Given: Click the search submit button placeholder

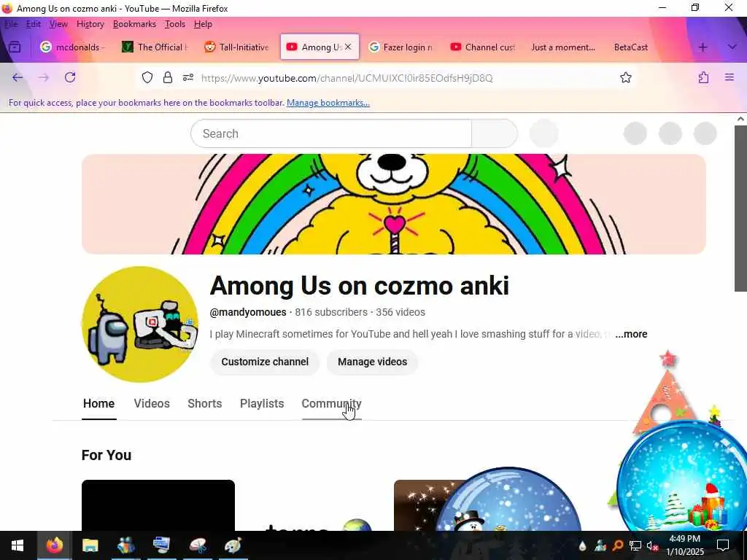Looking at the screenshot, I should tap(494, 134).
